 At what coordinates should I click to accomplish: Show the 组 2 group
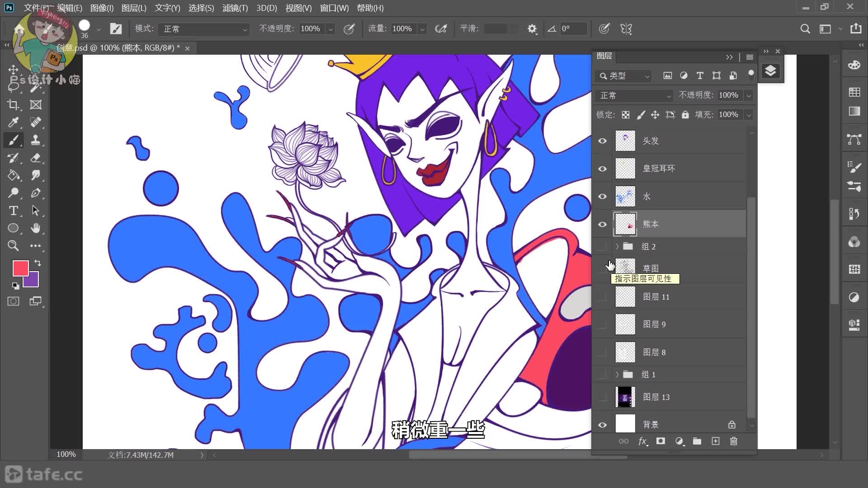click(x=602, y=246)
